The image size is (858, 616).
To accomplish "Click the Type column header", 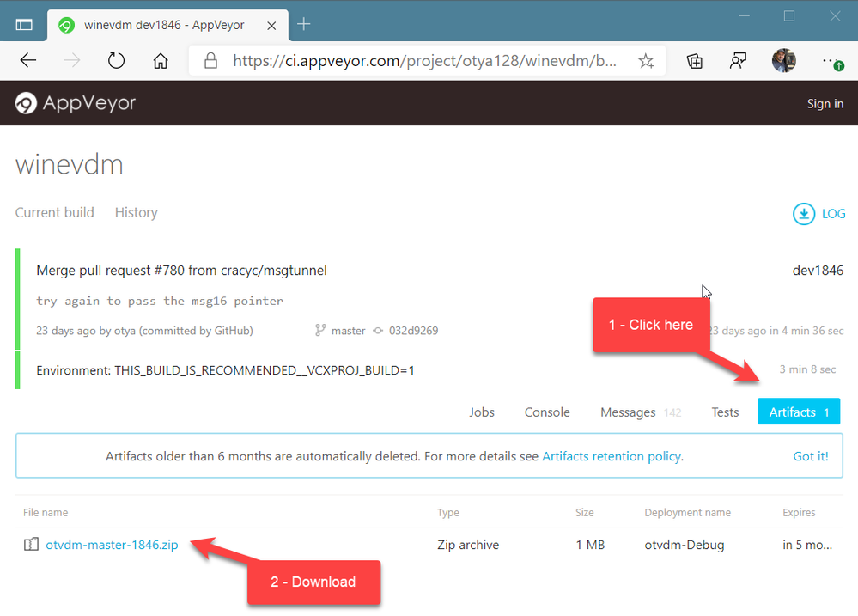I will pos(447,513).
